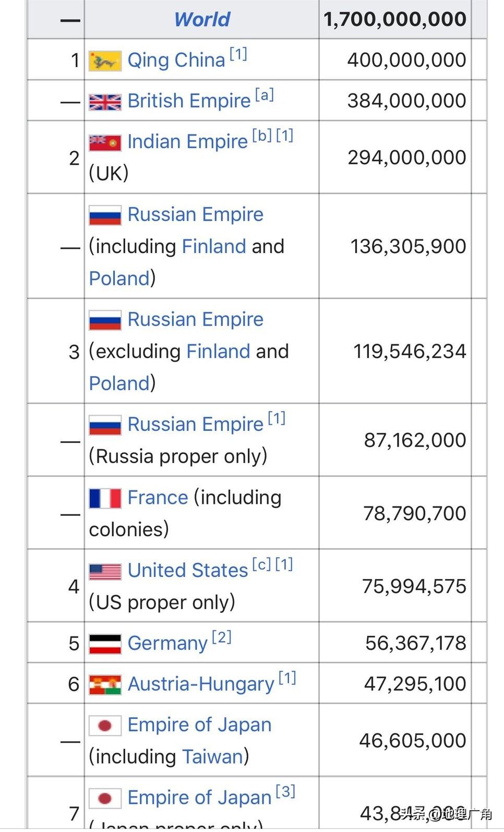Click the Indian Empire red ensign flag
The width and height of the screenshot is (504, 832).
click(x=105, y=142)
